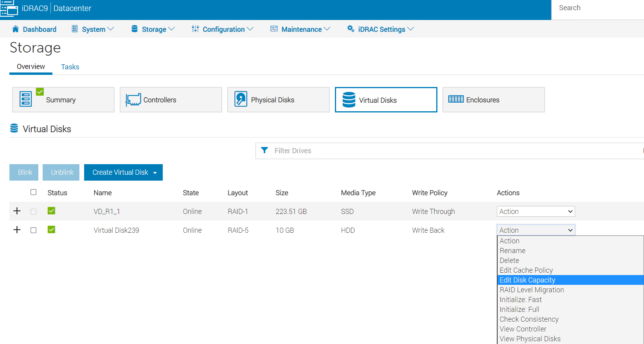Switch to the Tasks tab
Image resolution: width=644 pixels, height=344 pixels.
[70, 67]
